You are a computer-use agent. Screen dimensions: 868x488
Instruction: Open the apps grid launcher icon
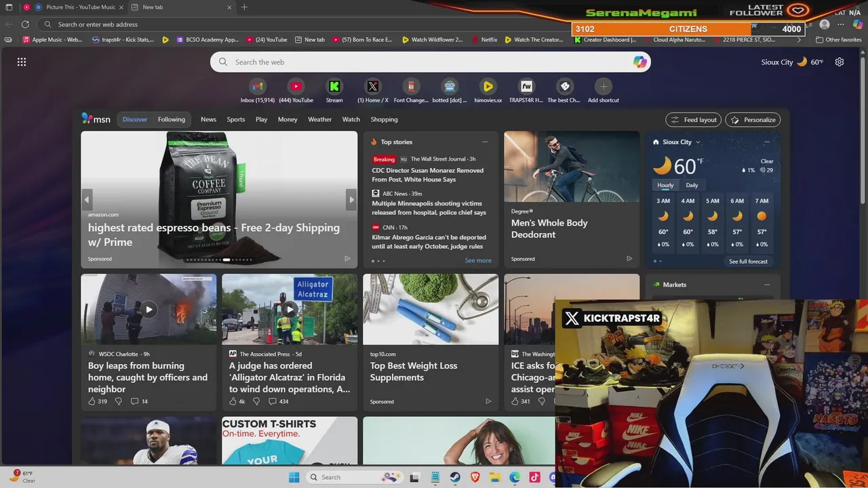pyautogui.click(x=22, y=62)
